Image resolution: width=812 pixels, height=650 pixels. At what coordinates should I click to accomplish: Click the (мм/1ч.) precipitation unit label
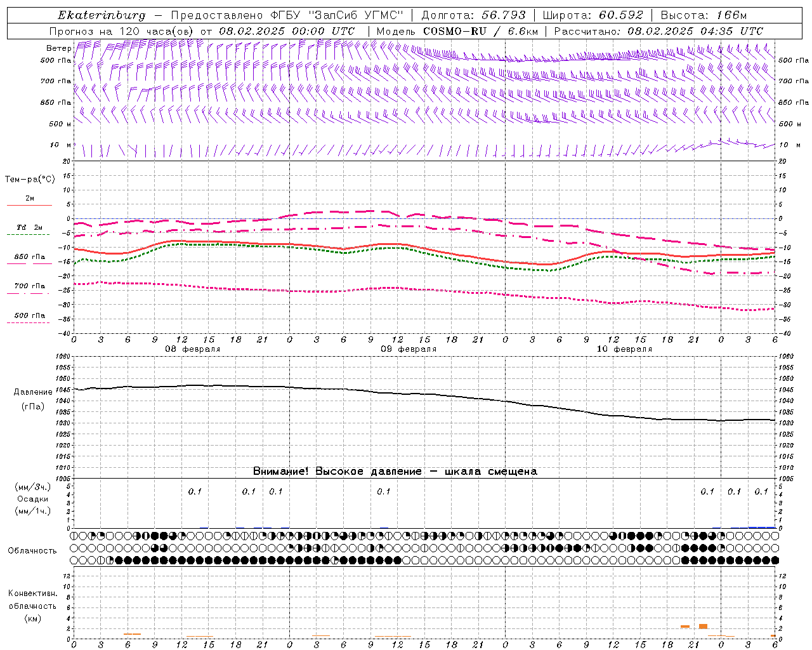click(x=32, y=511)
